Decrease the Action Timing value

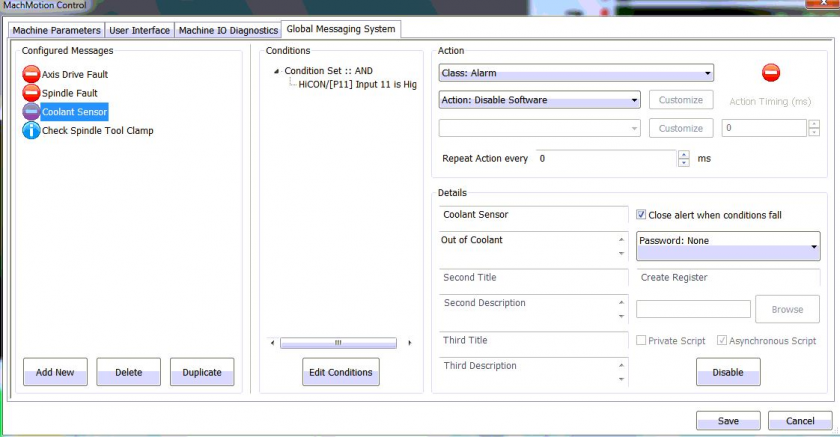click(x=814, y=132)
